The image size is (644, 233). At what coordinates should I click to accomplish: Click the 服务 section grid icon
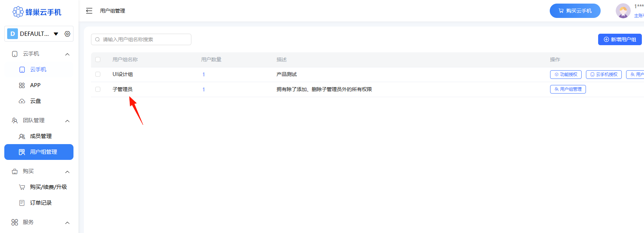click(15, 223)
